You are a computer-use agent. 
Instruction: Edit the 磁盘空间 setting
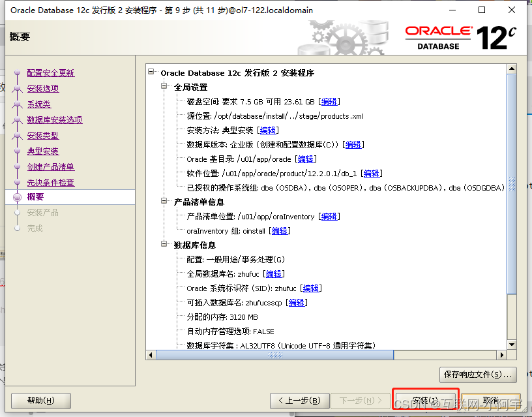click(329, 102)
